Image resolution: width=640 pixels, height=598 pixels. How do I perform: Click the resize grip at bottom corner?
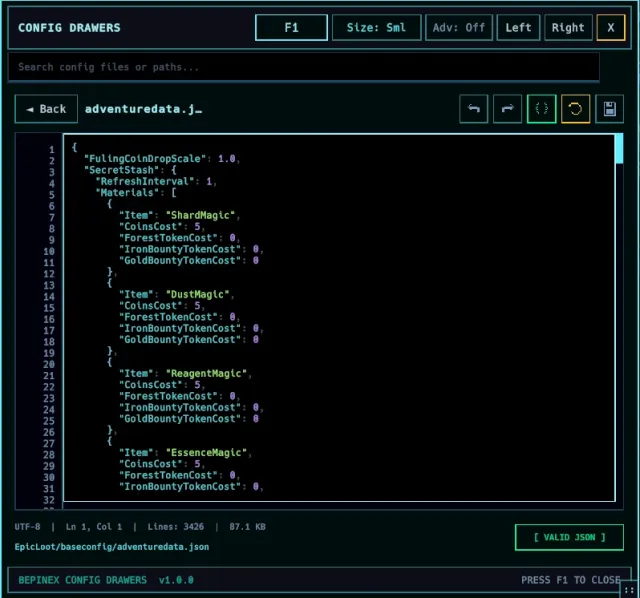[629, 590]
